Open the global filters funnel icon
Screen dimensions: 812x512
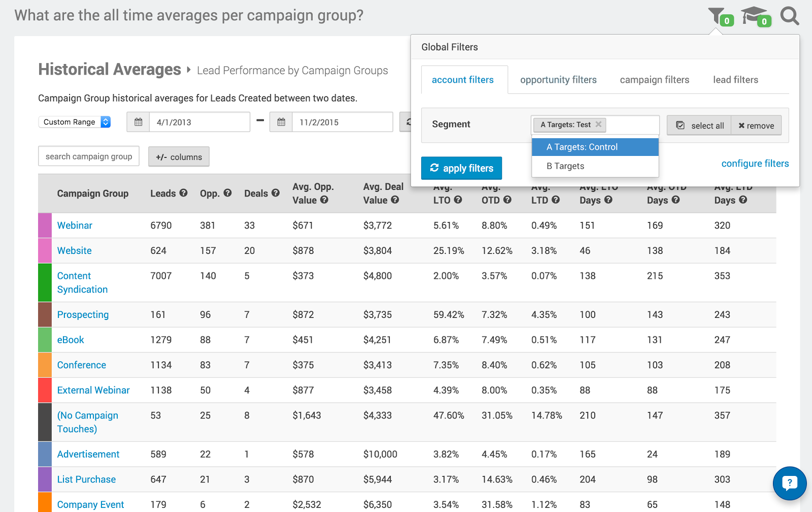717,16
